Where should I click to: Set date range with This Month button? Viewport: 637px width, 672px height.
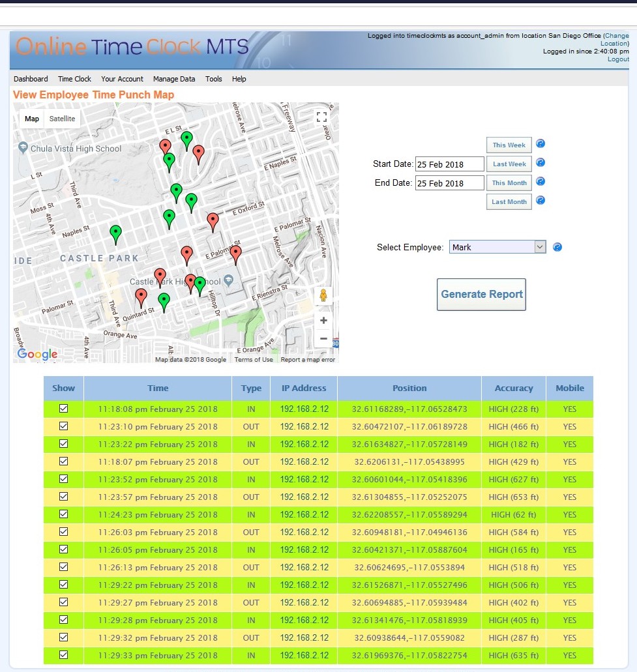pos(509,183)
